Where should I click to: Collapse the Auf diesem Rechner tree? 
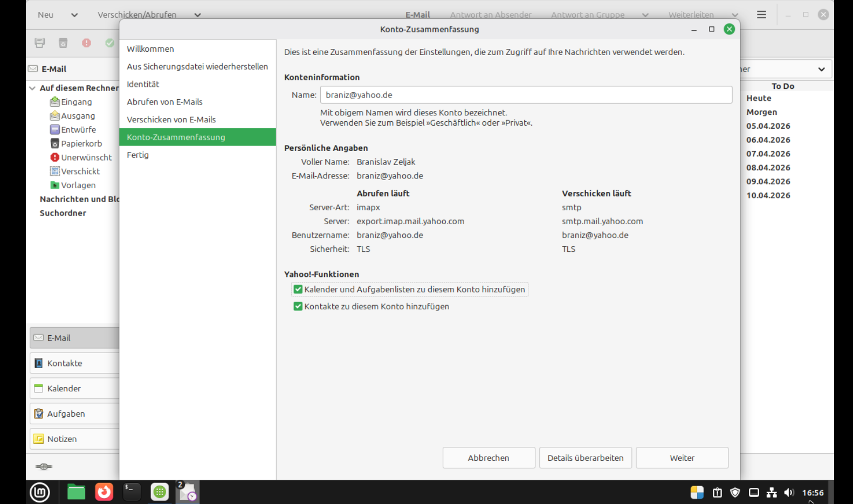coord(33,88)
